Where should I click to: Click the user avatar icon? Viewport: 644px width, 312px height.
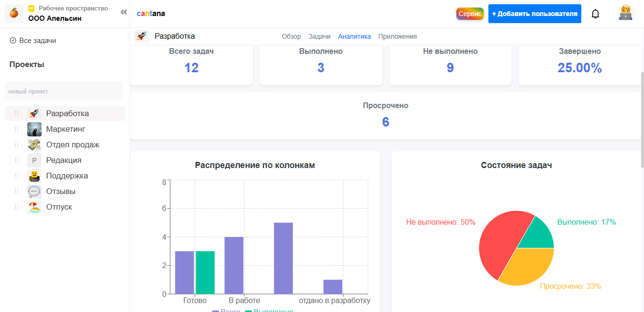click(625, 13)
